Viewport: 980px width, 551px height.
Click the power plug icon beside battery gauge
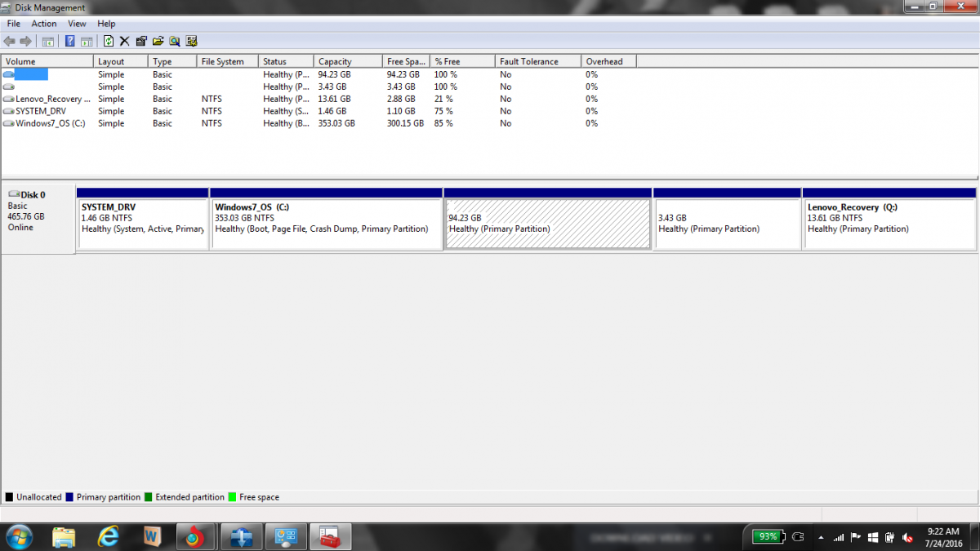(x=799, y=536)
